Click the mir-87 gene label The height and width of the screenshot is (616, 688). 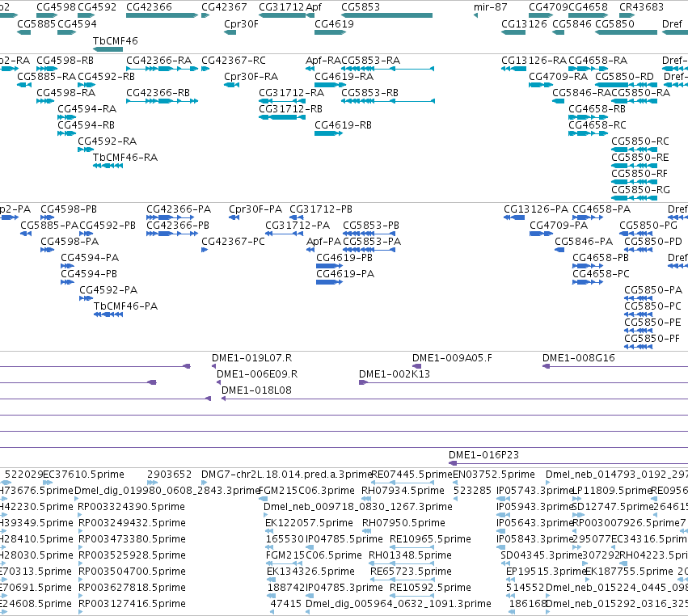pyautogui.click(x=491, y=7)
